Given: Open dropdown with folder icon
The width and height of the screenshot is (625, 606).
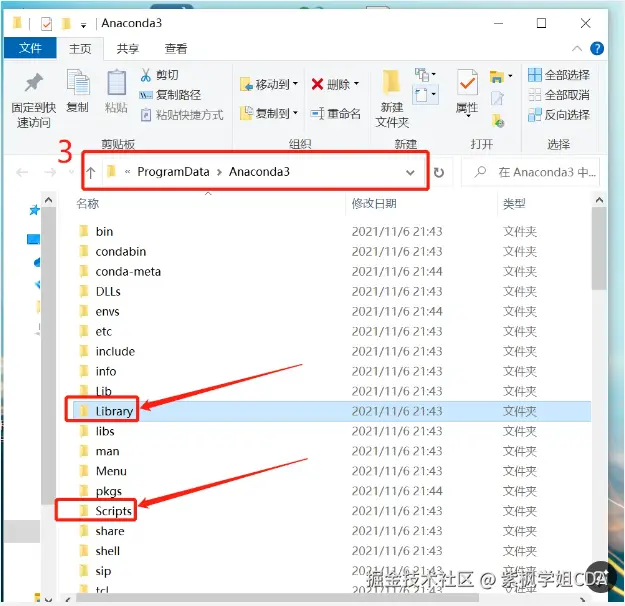Looking at the screenshot, I should tap(501, 76).
